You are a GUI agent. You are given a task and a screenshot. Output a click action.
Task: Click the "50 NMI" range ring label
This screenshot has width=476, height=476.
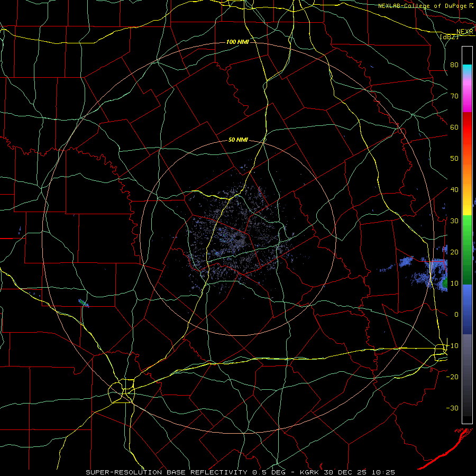pyautogui.click(x=238, y=140)
